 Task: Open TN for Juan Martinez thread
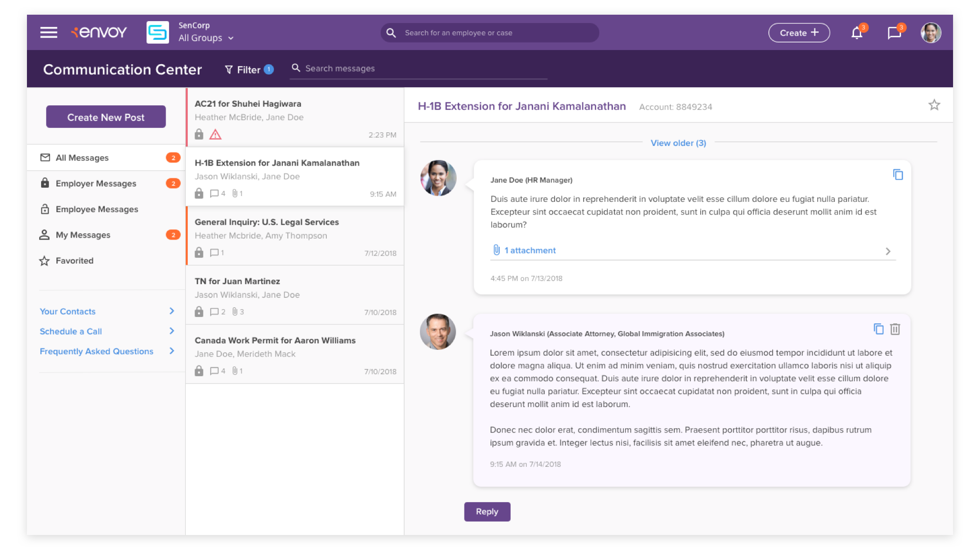coord(295,295)
